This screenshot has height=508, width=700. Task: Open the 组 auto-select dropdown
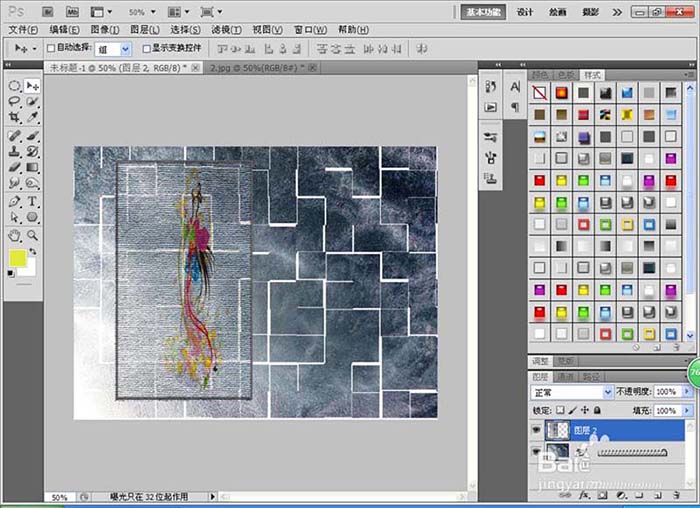pos(113,49)
